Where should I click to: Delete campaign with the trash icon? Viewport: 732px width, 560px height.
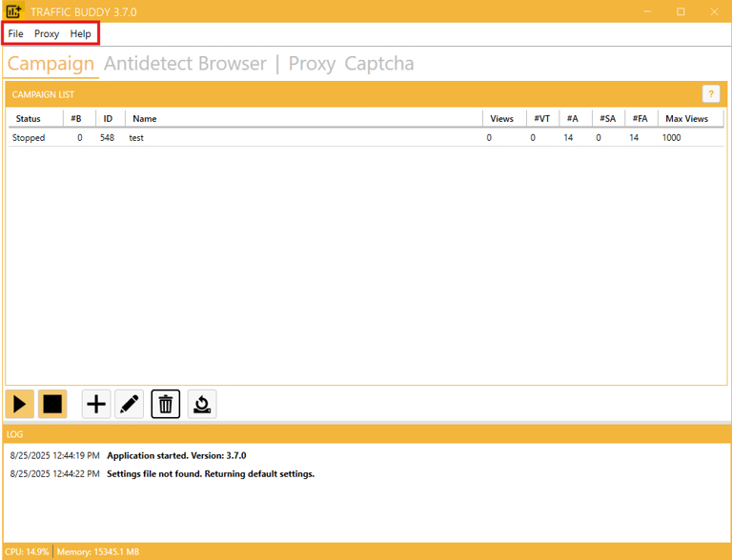click(166, 404)
